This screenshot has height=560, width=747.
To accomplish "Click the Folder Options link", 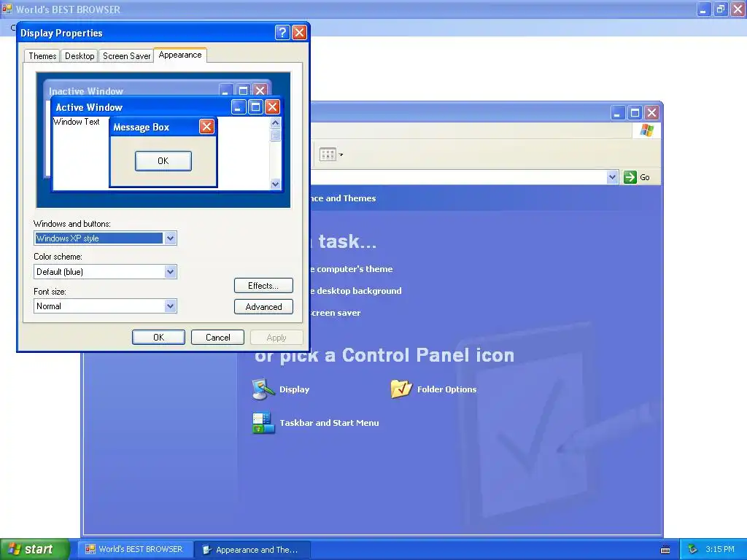I will point(447,389).
